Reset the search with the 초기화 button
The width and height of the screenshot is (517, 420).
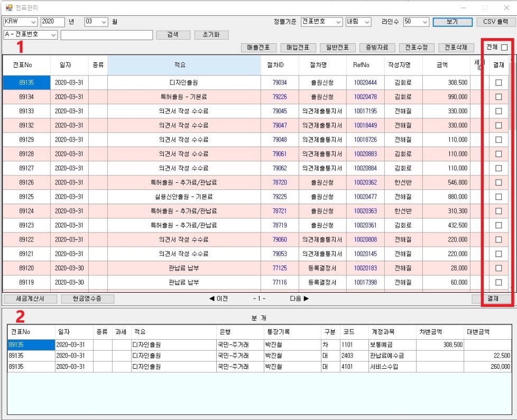pyautogui.click(x=211, y=34)
